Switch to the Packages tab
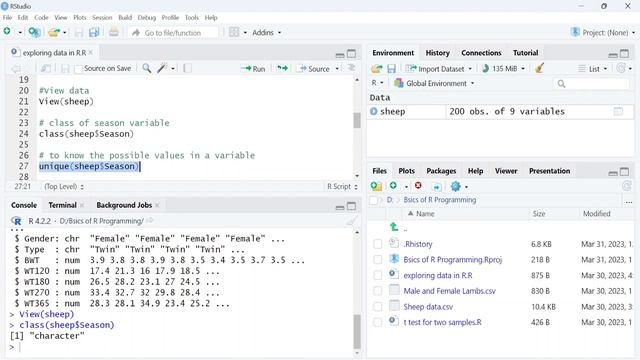Image resolution: width=640 pixels, height=360 pixels. click(x=441, y=171)
